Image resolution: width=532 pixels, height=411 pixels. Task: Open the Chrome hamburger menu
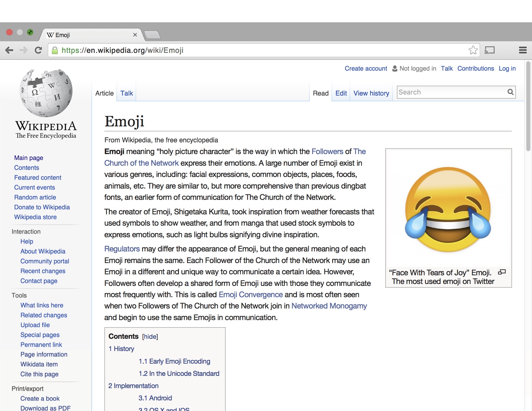[523, 50]
